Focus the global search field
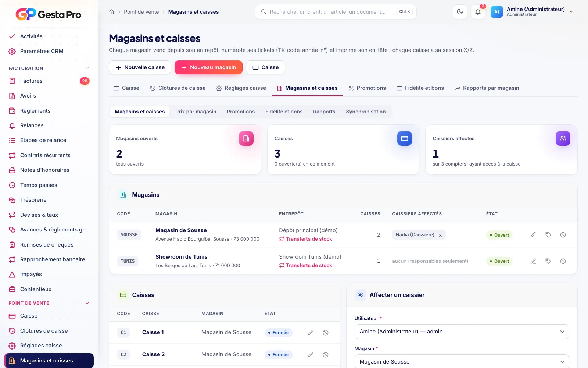The image size is (588, 368). pyautogui.click(x=336, y=12)
